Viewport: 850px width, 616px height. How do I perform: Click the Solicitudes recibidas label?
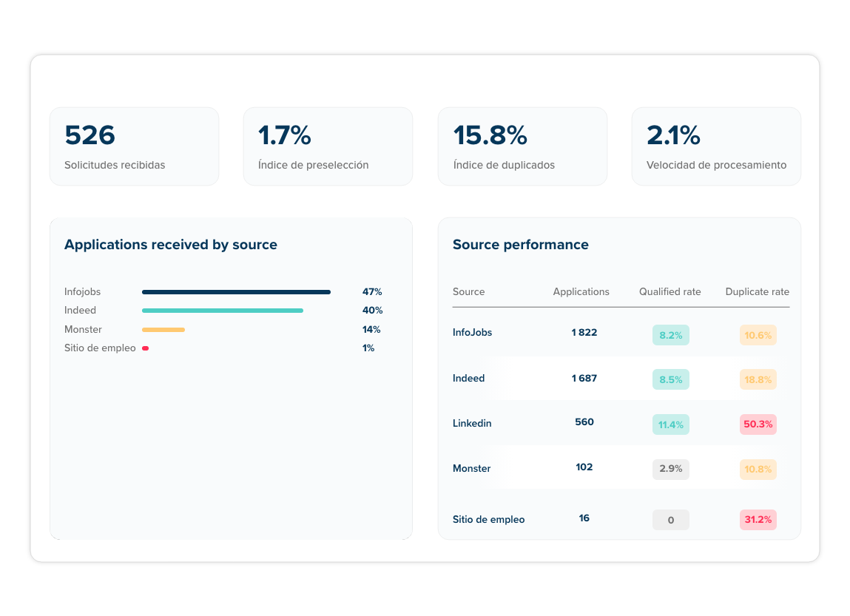(x=115, y=165)
